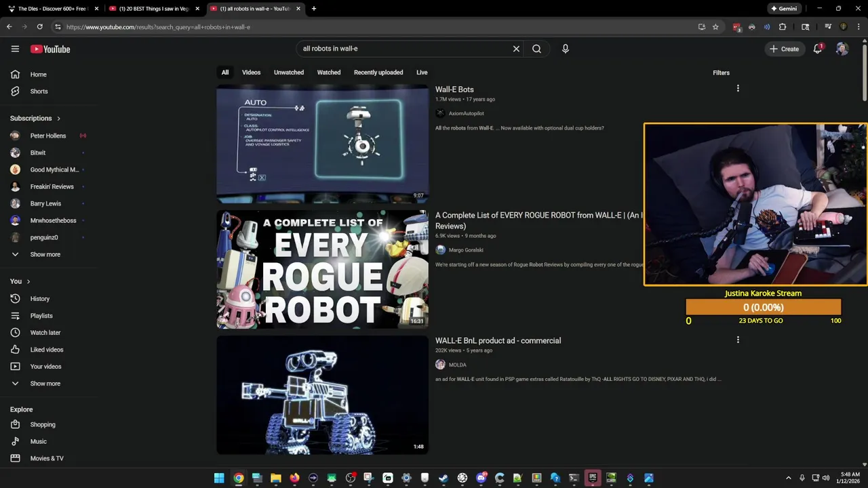The width and height of the screenshot is (868, 488).
Task: Bookmark this page with the star
Action: coord(715,27)
